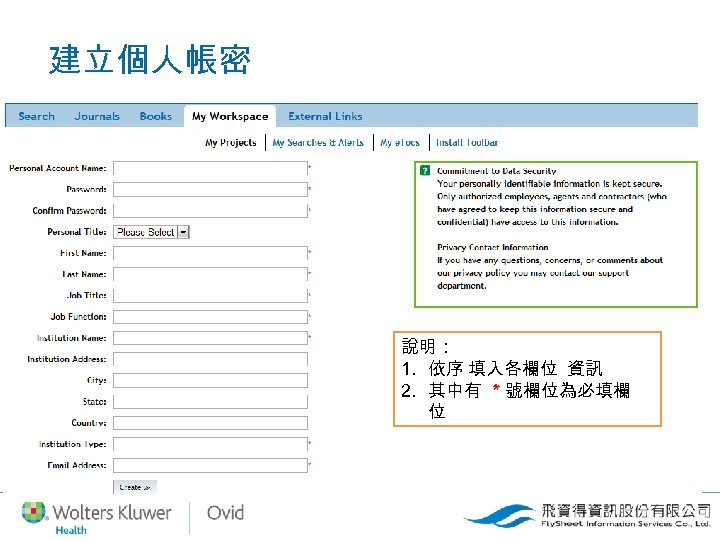Click the Wolters Kluwer Health logo
This screenshot has width=720, height=540.
tap(96, 518)
